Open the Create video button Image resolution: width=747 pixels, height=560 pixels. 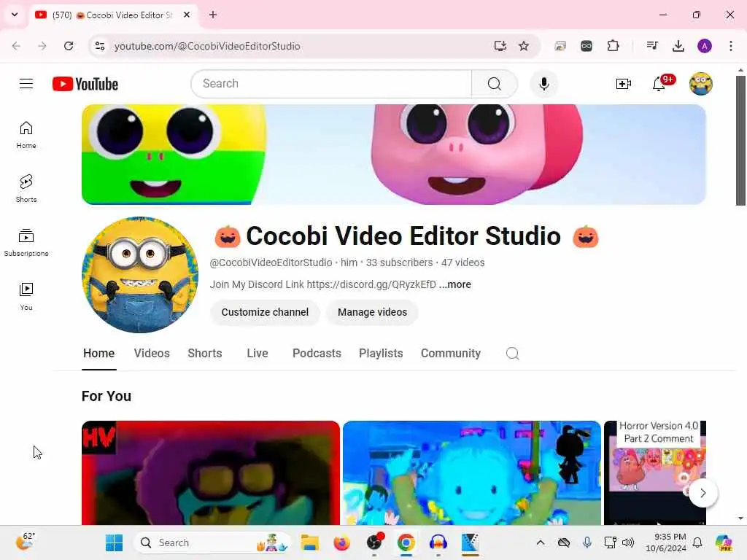click(623, 85)
